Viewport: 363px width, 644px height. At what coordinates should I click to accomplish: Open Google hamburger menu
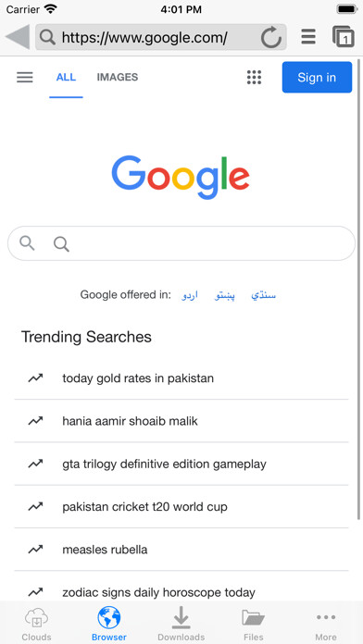coord(25,77)
